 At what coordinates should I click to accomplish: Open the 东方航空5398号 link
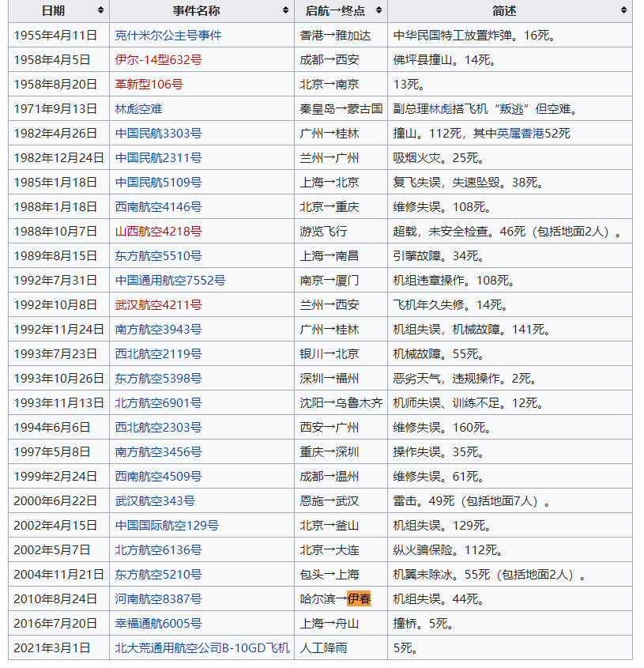tap(159, 379)
